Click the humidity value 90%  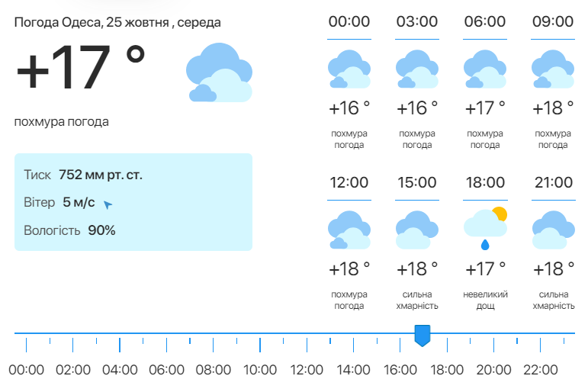pyautogui.click(x=101, y=230)
